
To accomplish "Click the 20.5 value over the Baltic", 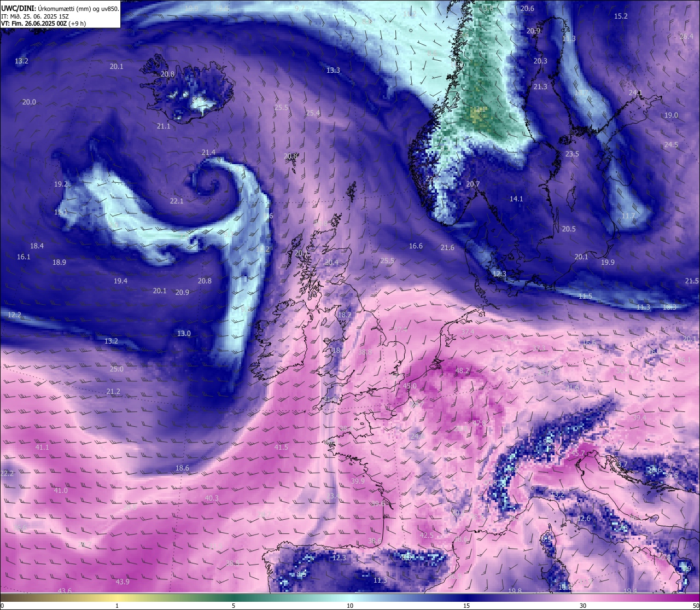I will pos(569,229).
